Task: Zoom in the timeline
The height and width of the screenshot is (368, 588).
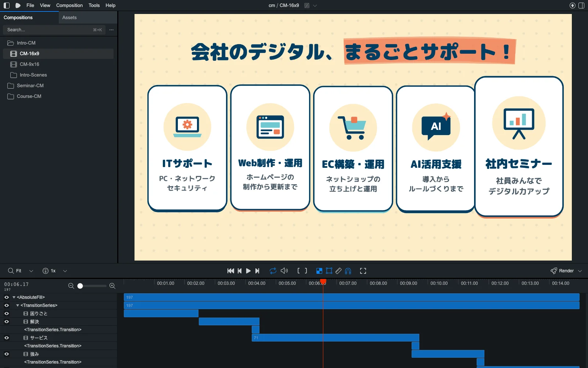Action: pyautogui.click(x=112, y=286)
